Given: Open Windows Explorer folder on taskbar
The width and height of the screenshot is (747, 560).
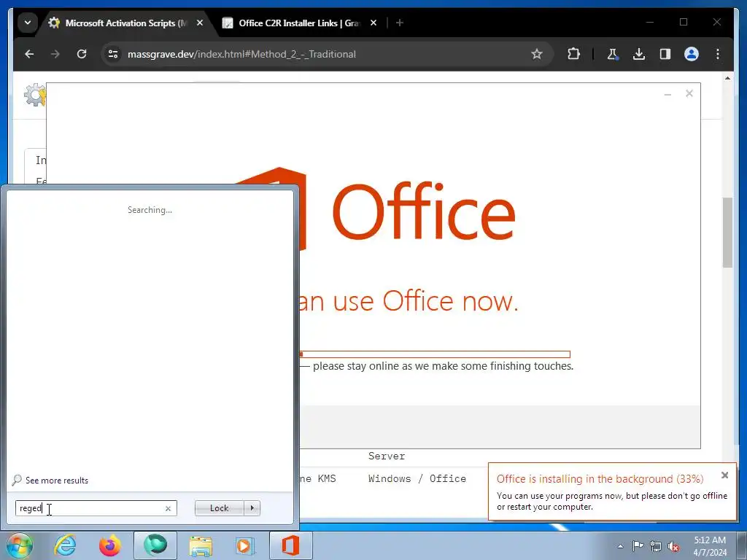Looking at the screenshot, I should [x=201, y=545].
